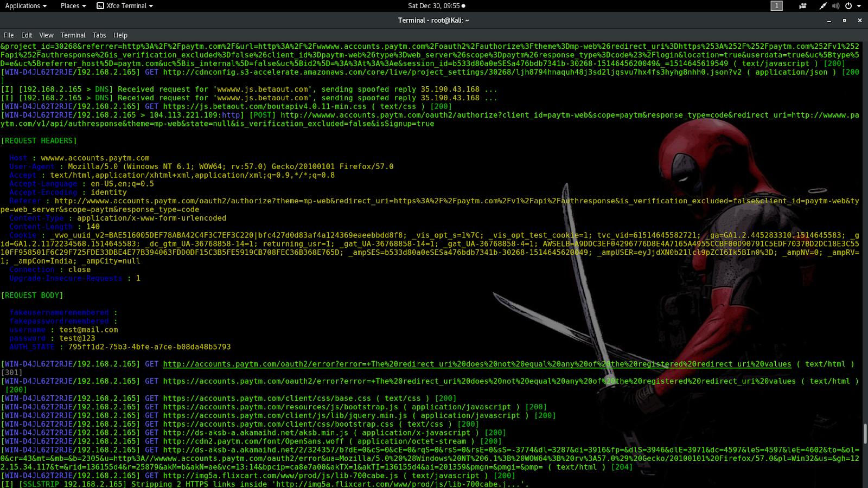Click the User-Agent header line
Image resolution: width=868 pixels, height=488 pixels.
pos(201,167)
